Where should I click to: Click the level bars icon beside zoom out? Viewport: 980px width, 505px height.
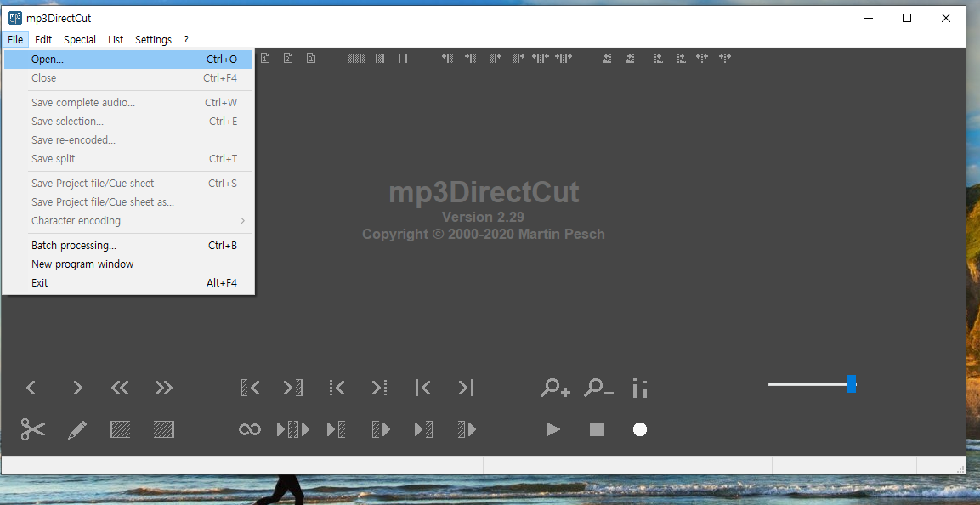coord(639,389)
